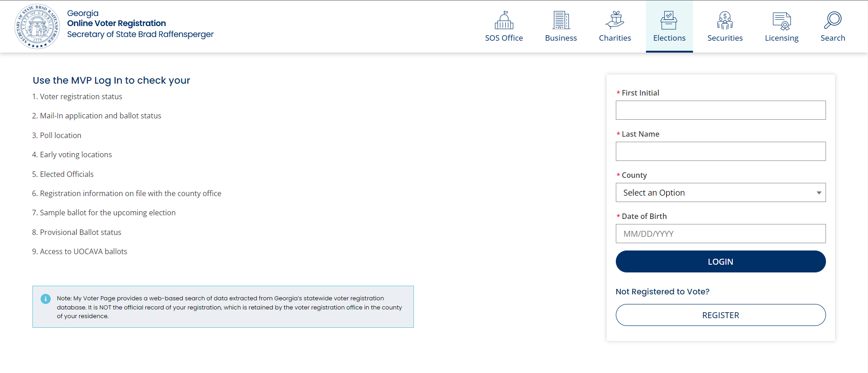Open the Securities money icon
The image size is (868, 373).
pyautogui.click(x=725, y=20)
